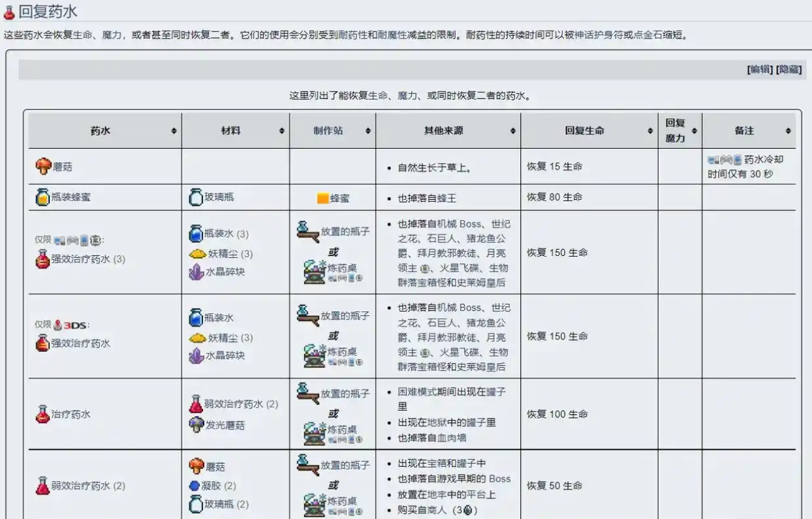Sort the table by the 材料 column

coord(282,131)
